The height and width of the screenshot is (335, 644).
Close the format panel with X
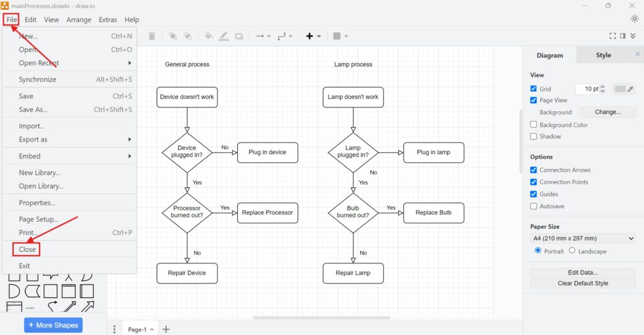pyautogui.click(x=637, y=55)
